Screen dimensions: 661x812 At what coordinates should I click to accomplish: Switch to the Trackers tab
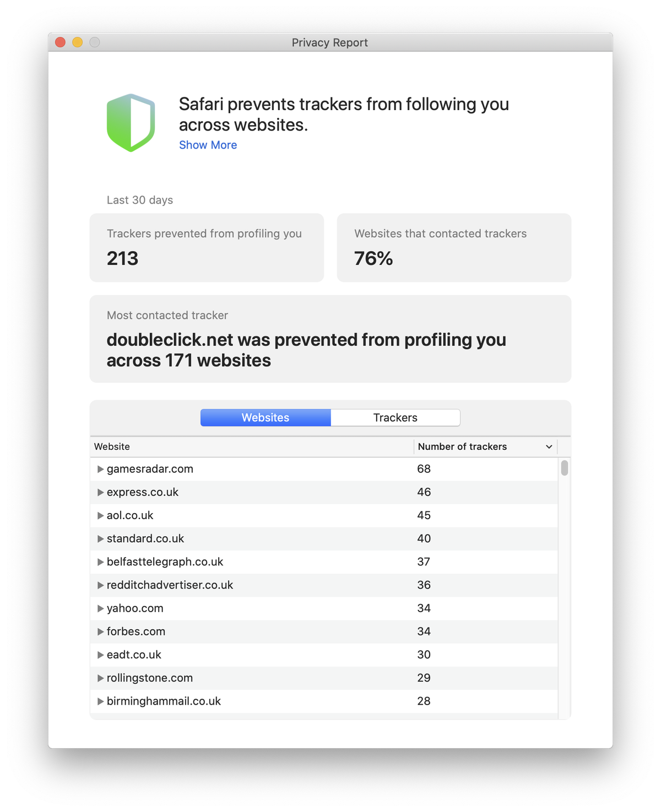(395, 417)
